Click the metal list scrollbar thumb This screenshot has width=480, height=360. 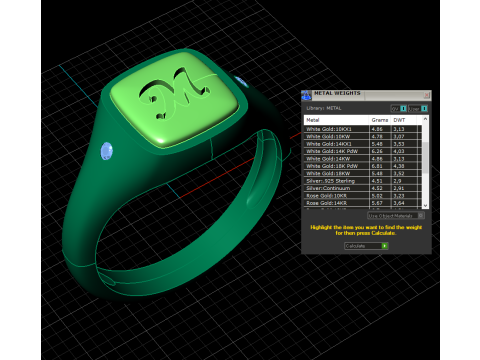click(425, 157)
